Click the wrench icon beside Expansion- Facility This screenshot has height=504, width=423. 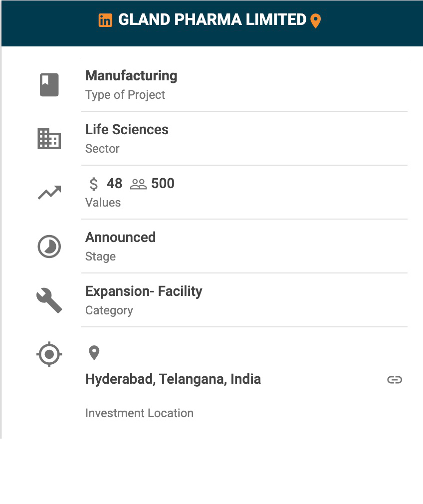point(49,301)
